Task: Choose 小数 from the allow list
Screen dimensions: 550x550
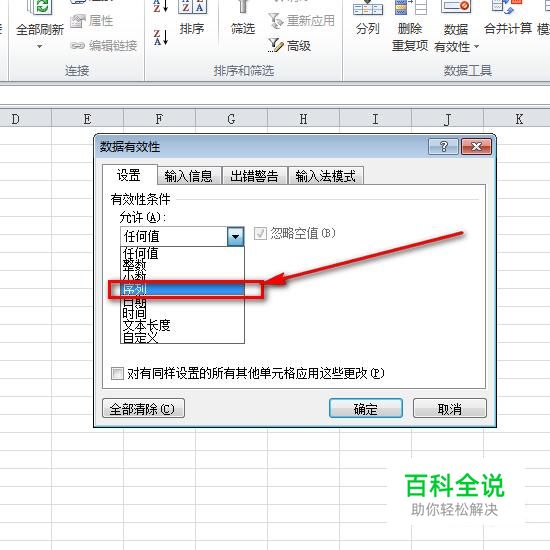Action: [182, 276]
